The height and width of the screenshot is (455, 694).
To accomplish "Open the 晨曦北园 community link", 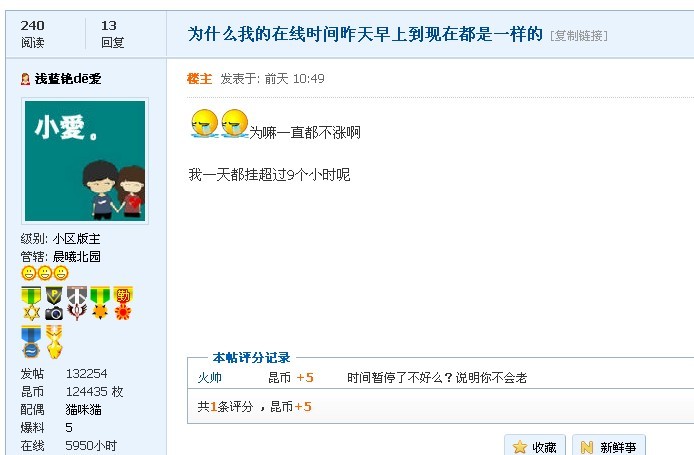I will [x=77, y=256].
